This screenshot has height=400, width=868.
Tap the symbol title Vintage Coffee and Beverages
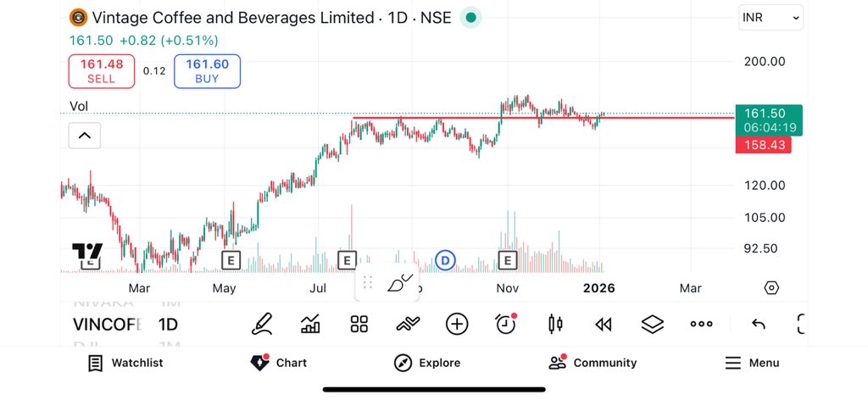tap(233, 18)
